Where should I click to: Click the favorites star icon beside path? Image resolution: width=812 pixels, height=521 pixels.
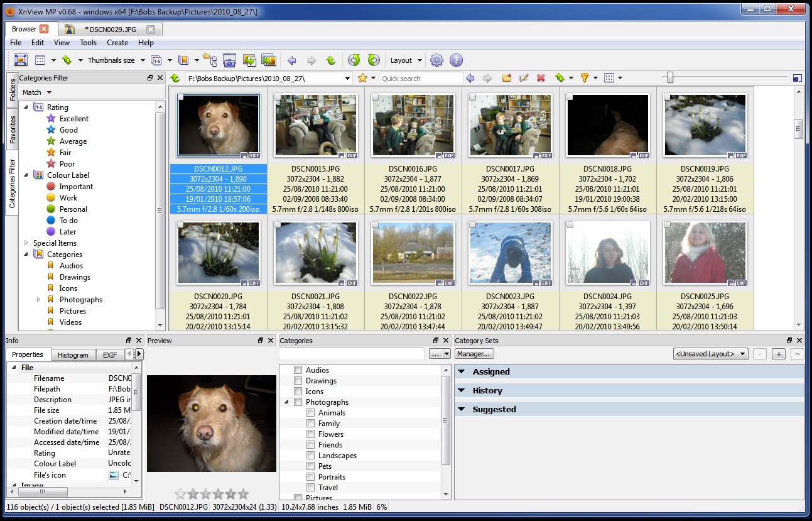pos(362,78)
